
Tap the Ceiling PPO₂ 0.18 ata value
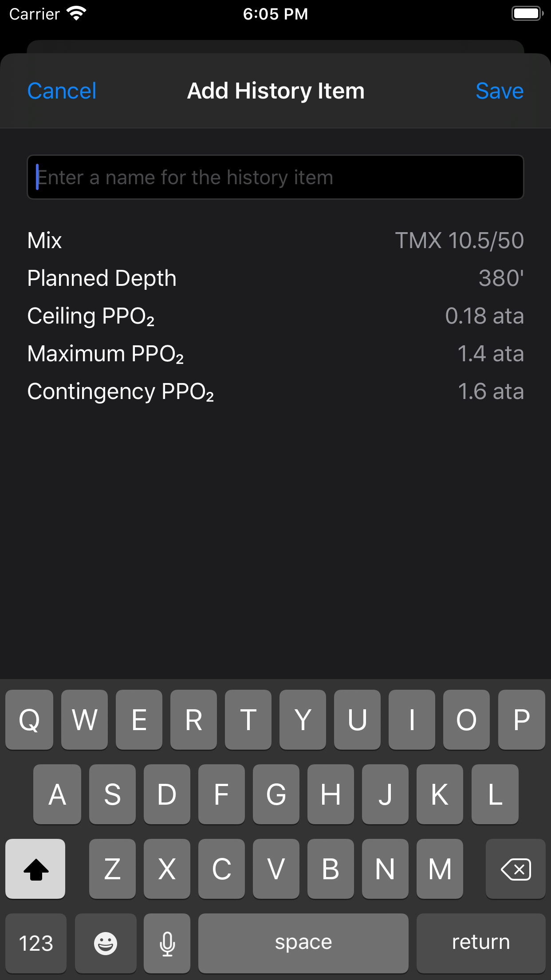[x=484, y=316]
